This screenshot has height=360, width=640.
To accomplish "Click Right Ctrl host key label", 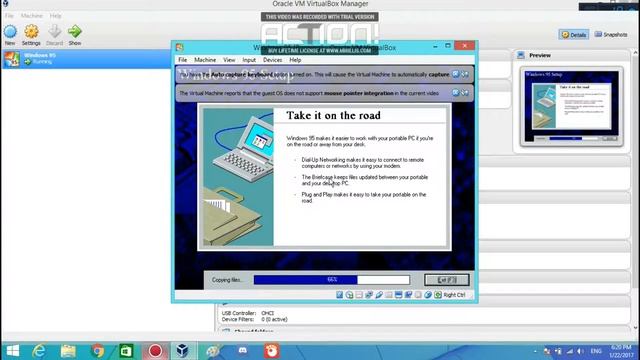I will coord(454,295).
